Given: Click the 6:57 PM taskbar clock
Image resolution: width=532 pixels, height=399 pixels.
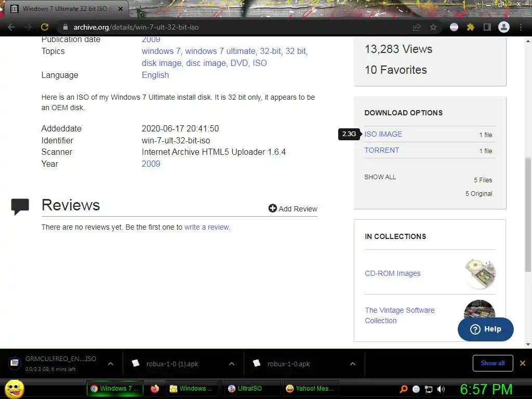Looking at the screenshot, I should tap(486, 389).
